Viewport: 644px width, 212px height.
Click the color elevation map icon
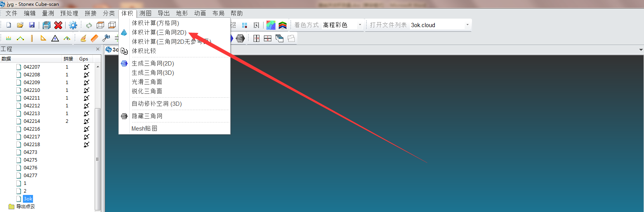coord(271,25)
